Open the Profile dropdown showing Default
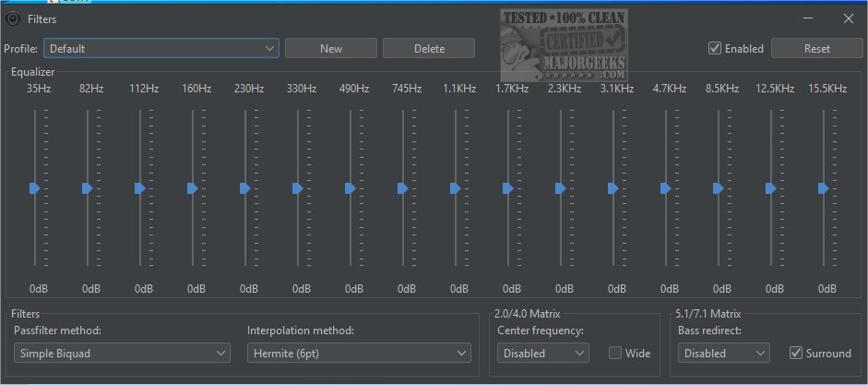The image size is (868, 385). tap(161, 48)
